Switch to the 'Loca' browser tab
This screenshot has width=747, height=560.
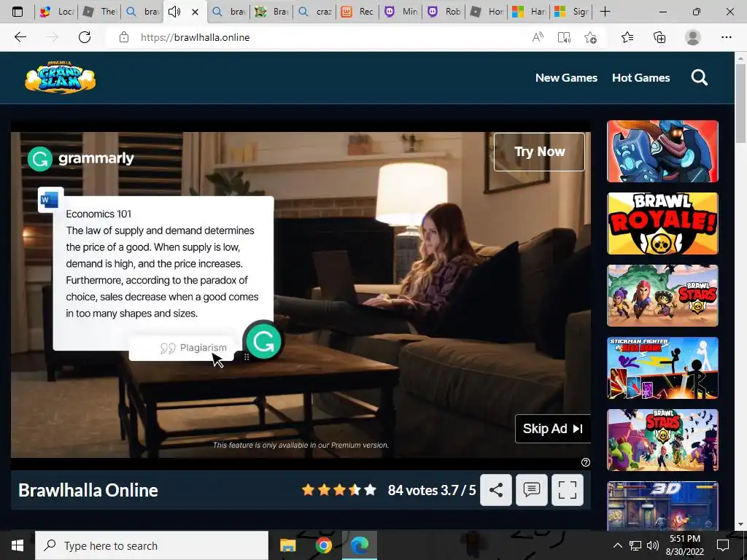pyautogui.click(x=56, y=12)
